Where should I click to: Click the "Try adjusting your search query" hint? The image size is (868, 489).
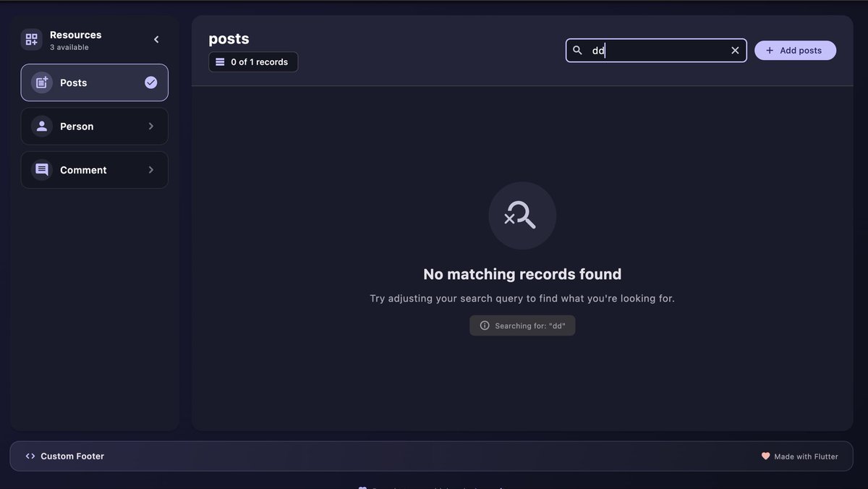click(522, 298)
